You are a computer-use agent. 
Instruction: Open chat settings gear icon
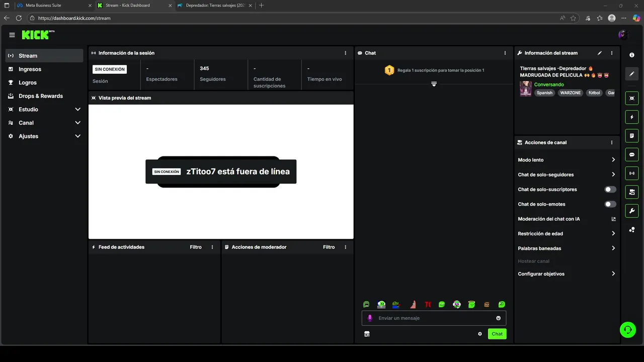[x=480, y=334]
